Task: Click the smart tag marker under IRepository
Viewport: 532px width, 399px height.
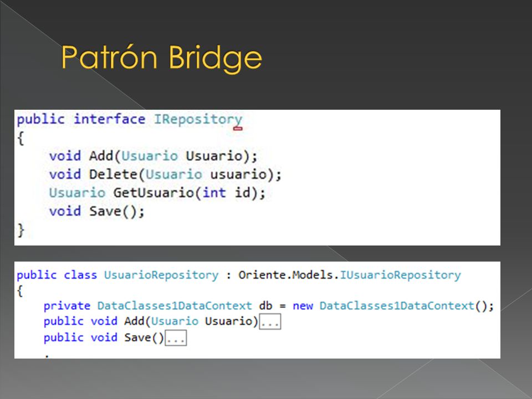Action: (x=238, y=128)
